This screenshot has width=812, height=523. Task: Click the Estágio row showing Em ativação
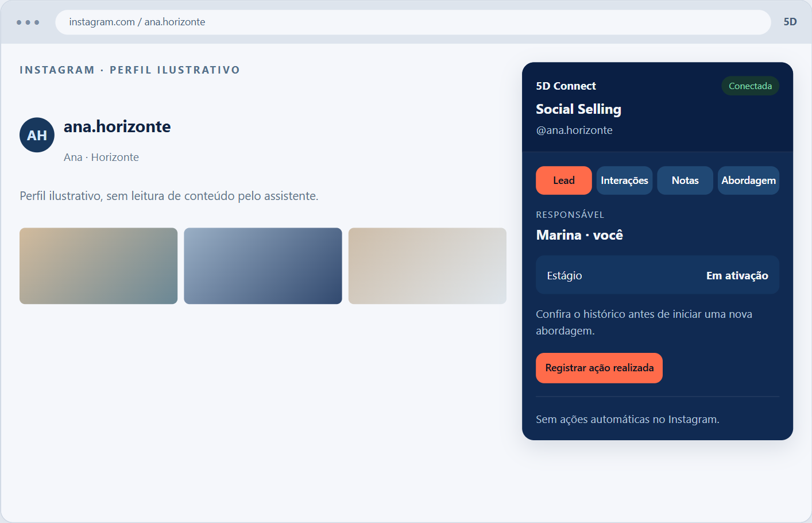(658, 275)
